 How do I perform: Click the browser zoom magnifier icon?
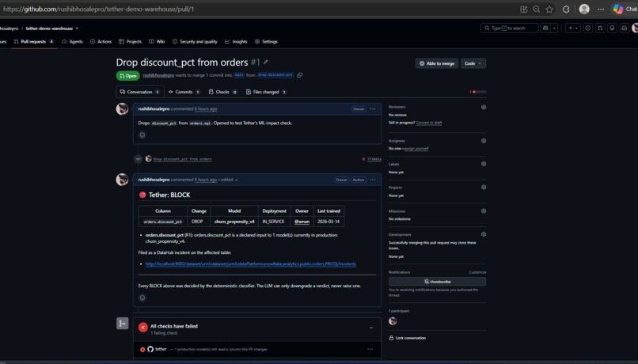(536, 9)
